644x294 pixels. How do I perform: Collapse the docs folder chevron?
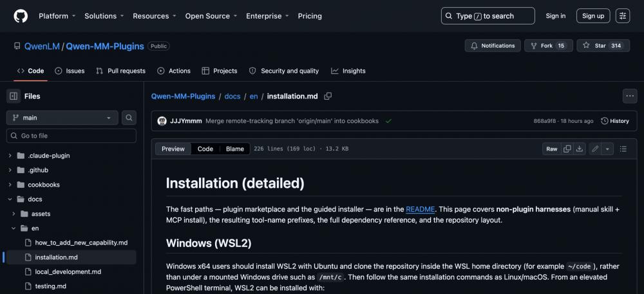[x=10, y=199]
